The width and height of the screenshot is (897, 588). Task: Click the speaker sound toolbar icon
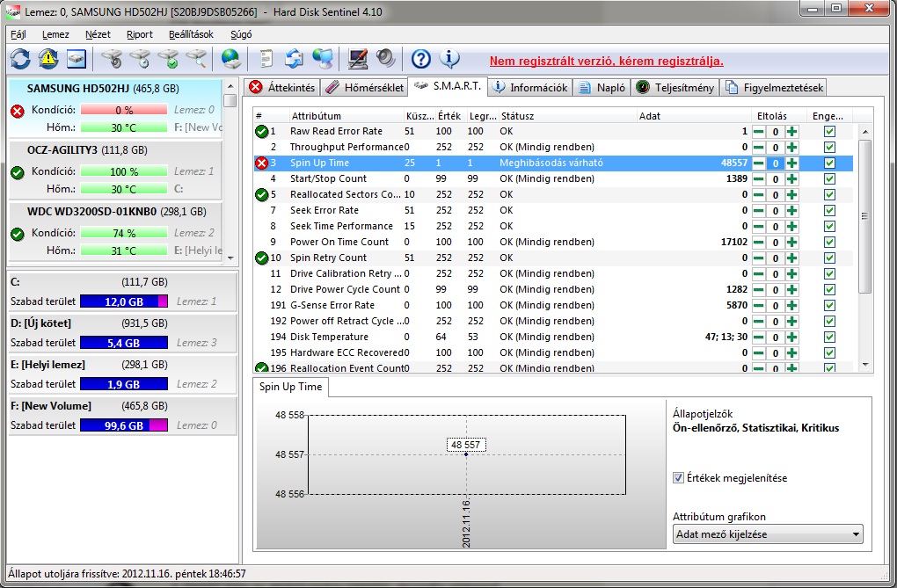point(385,59)
